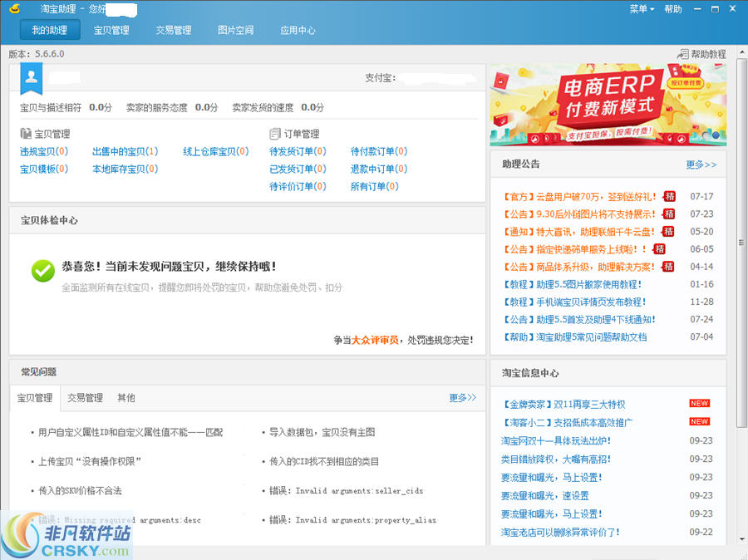Viewport: 748px width, 560px height.
Task: Open the 宝贝模板(0) link
Action: [44, 169]
